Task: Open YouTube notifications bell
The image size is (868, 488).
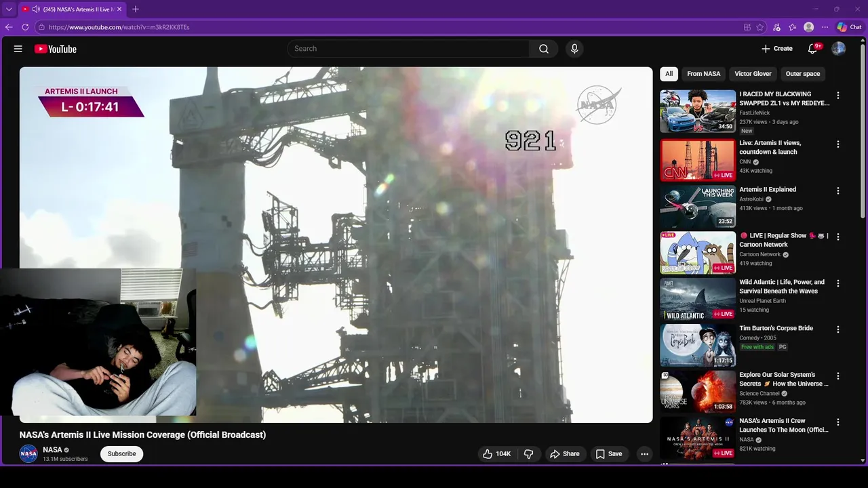Action: (813, 49)
